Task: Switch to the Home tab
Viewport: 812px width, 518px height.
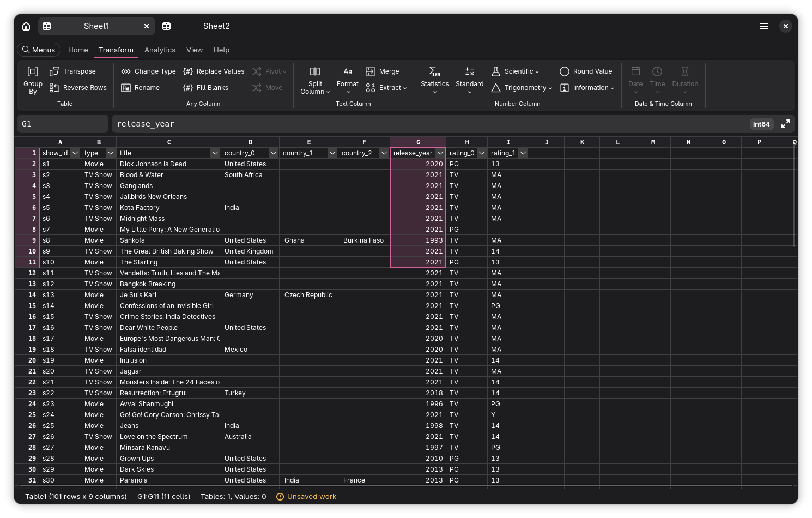Action: coord(78,50)
